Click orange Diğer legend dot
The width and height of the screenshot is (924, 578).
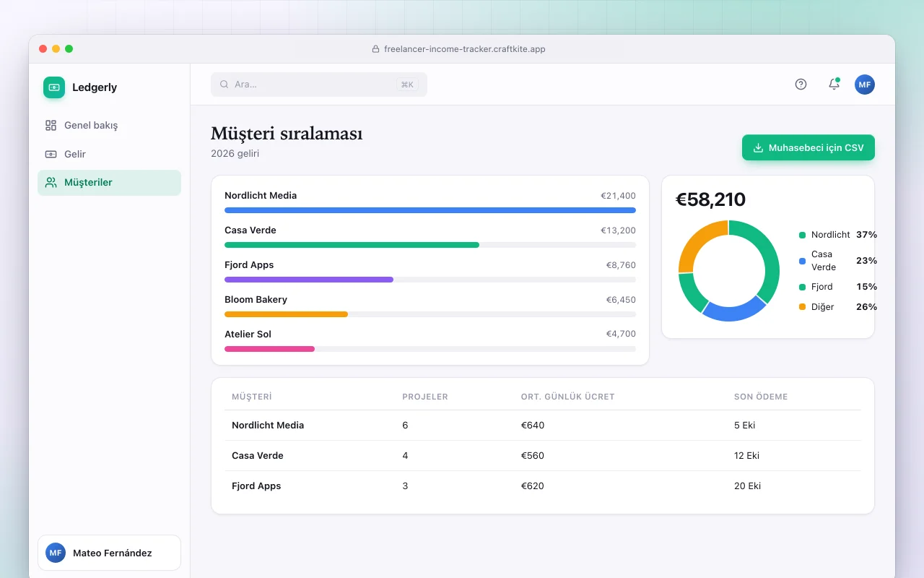pos(802,307)
